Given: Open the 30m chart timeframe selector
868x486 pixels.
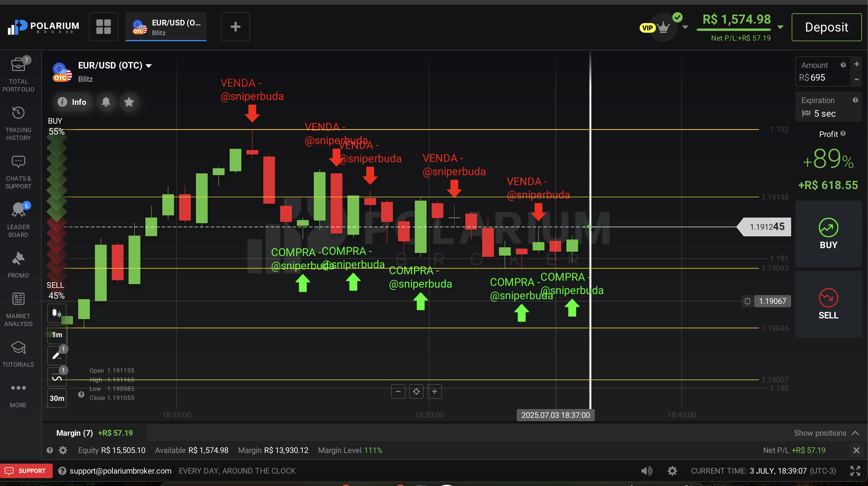Looking at the screenshot, I should 57,398.
